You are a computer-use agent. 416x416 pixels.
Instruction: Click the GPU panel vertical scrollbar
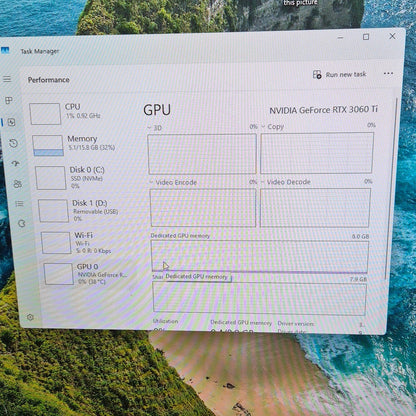click(x=390, y=188)
